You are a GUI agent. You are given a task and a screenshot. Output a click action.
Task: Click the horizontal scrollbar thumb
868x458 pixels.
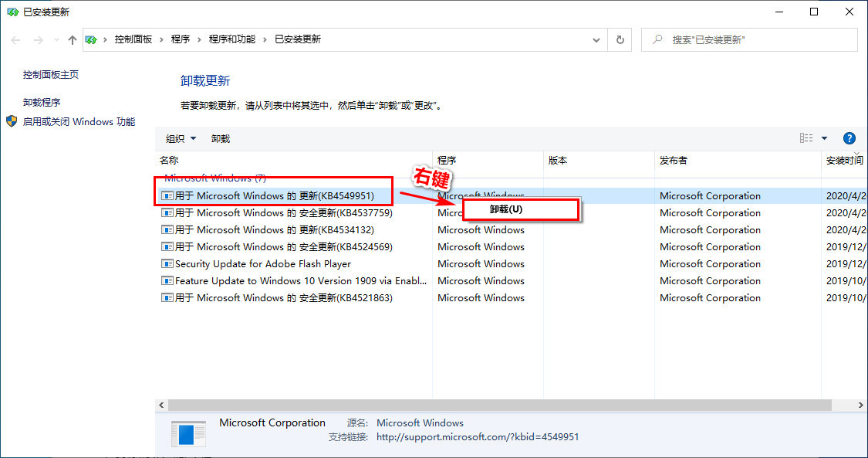click(499, 405)
